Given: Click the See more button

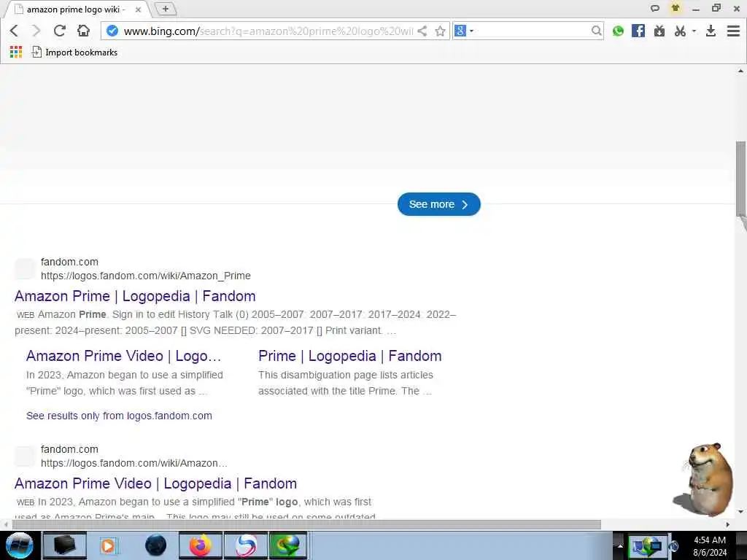Looking at the screenshot, I should [438, 204].
